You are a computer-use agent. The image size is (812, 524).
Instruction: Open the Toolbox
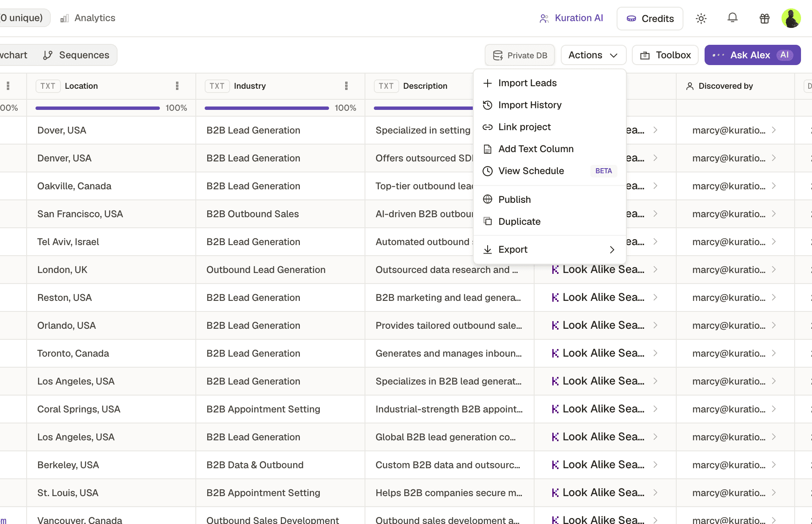pos(665,55)
